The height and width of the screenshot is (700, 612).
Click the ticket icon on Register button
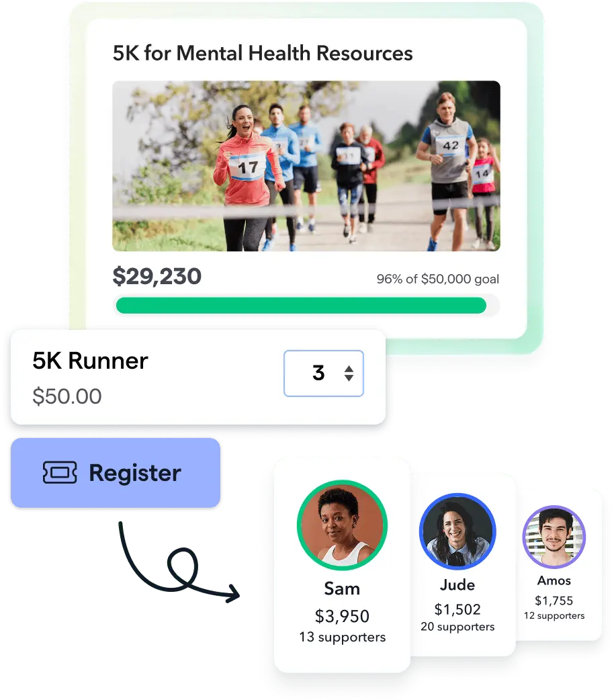(60, 472)
